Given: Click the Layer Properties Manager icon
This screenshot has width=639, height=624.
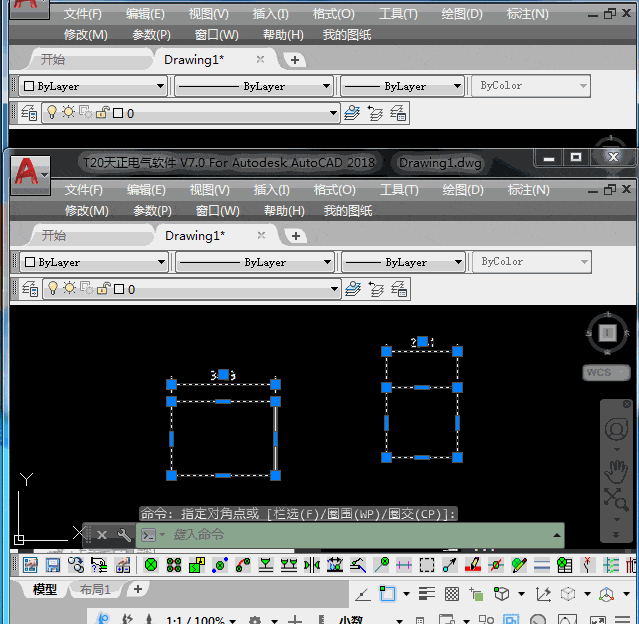Looking at the screenshot, I should (x=29, y=289).
